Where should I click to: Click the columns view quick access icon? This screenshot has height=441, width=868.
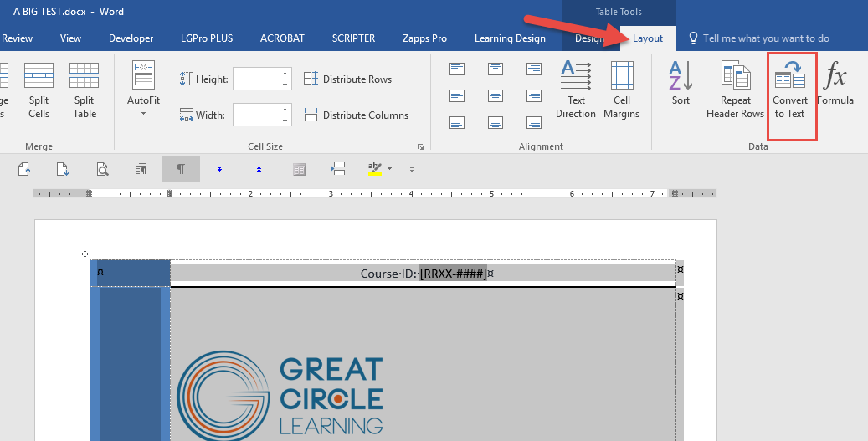pos(299,169)
